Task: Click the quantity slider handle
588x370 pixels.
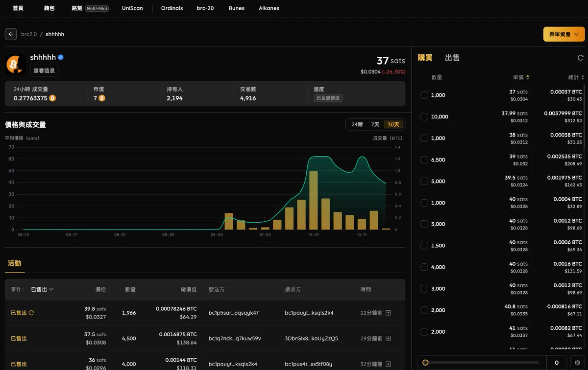Action: (425, 363)
